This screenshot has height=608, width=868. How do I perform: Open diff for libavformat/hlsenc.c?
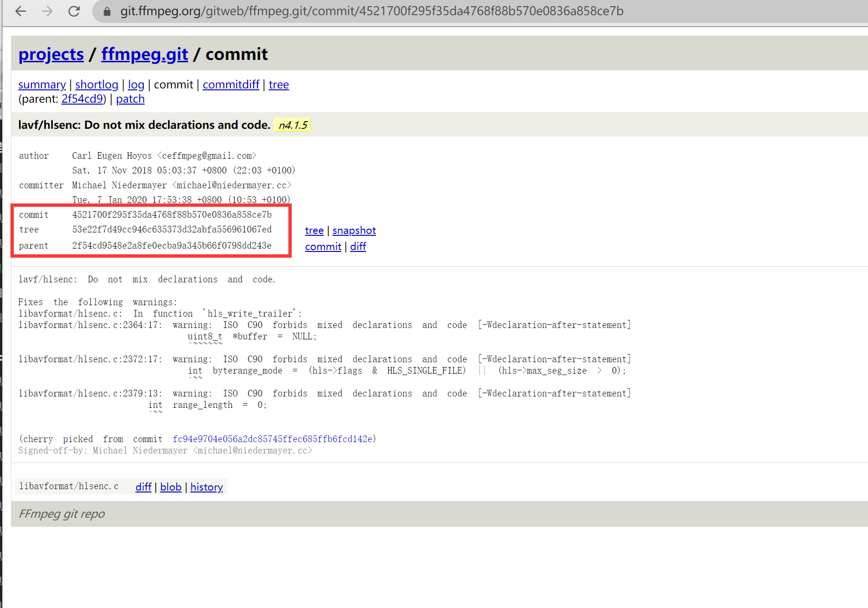pos(143,487)
